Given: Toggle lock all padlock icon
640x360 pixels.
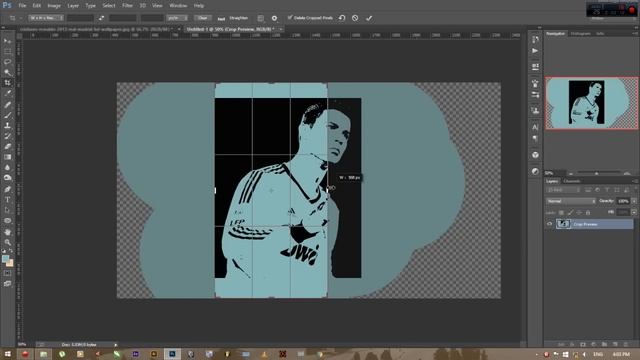Looking at the screenshot, I should 588,212.
